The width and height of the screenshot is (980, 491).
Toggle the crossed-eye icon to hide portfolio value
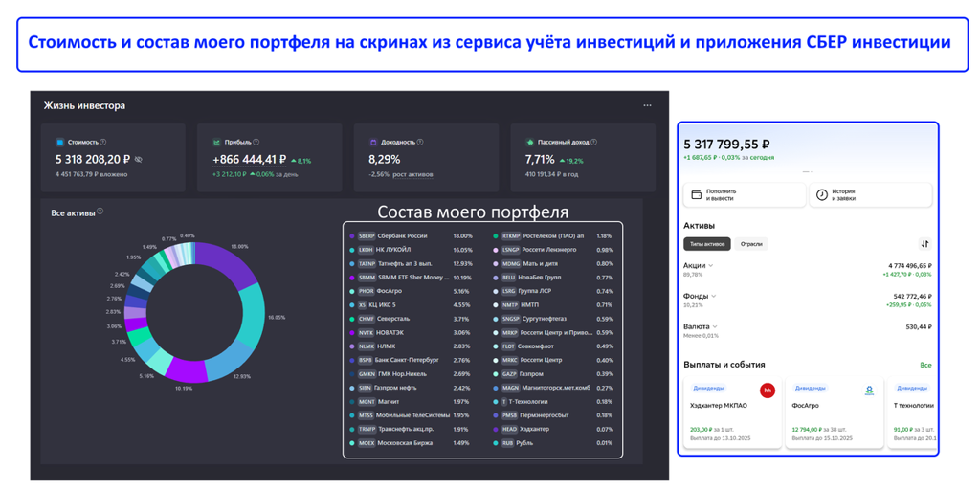click(139, 160)
